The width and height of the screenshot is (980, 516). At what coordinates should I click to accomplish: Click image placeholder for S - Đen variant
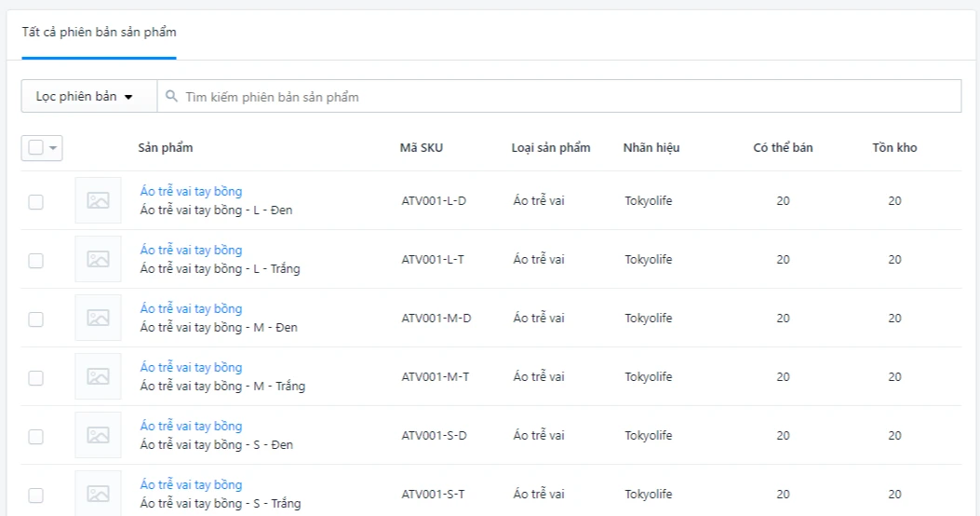tap(98, 435)
